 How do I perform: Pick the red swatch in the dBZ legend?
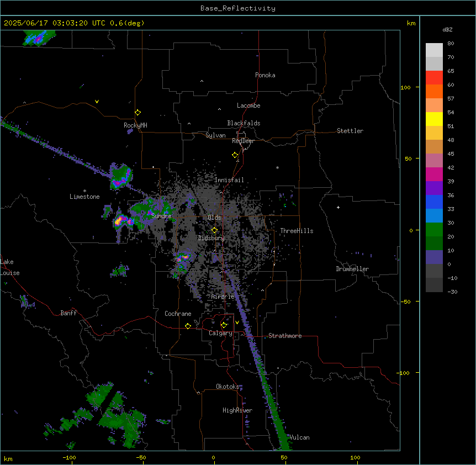[434, 77]
